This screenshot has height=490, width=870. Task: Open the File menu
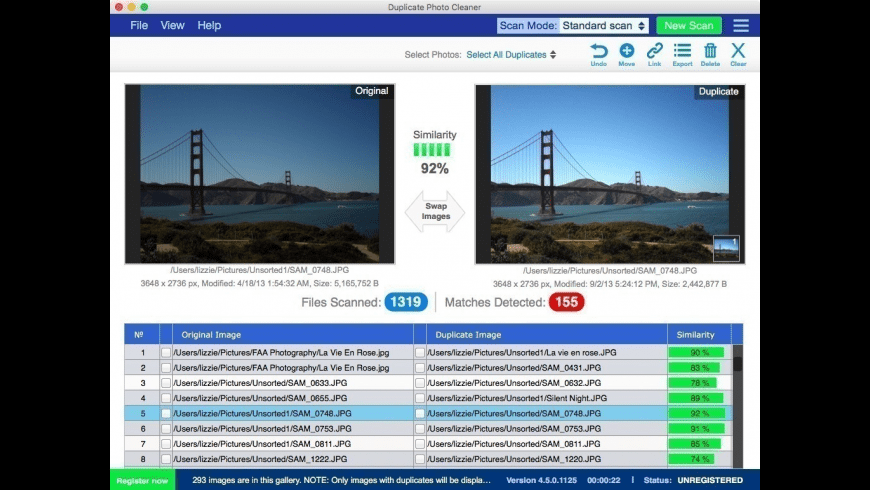pos(139,26)
